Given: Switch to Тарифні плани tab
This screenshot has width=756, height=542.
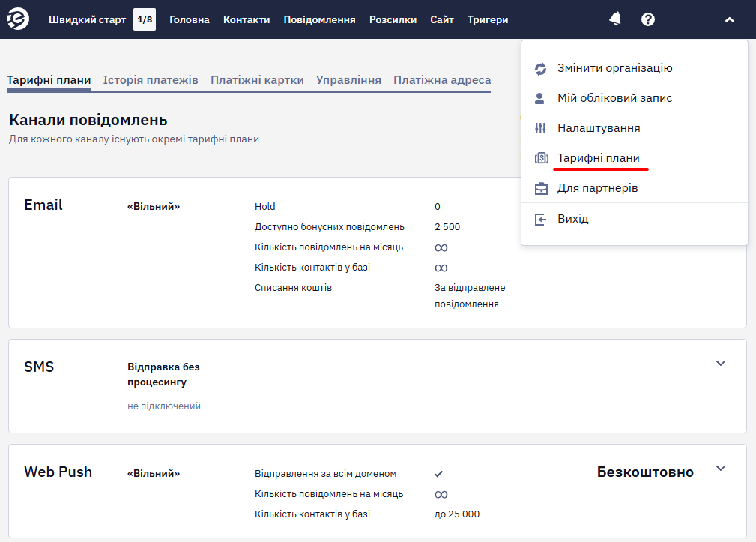Looking at the screenshot, I should pos(49,80).
